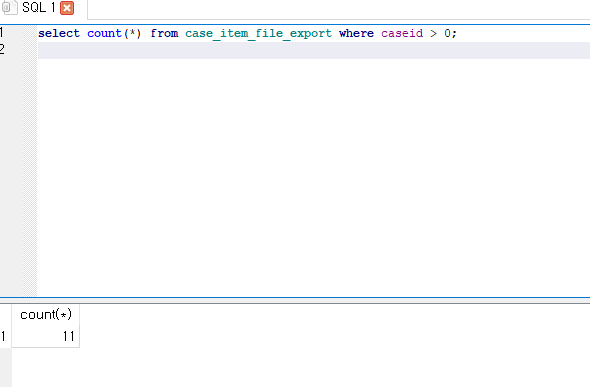Click line number 1 in the editor gutter
The height and width of the screenshot is (387, 590).
pyautogui.click(x=2, y=33)
